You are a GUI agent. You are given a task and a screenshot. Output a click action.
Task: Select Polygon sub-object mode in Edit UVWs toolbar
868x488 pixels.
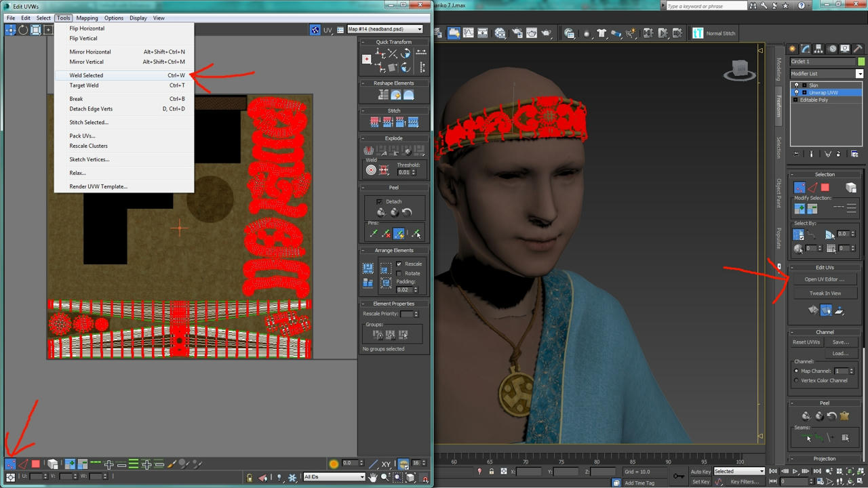pos(35,464)
